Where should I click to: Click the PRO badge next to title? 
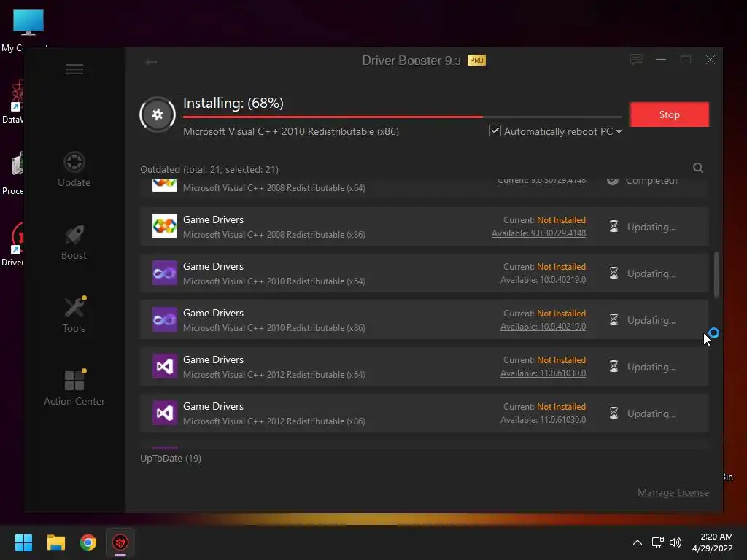[x=476, y=60]
